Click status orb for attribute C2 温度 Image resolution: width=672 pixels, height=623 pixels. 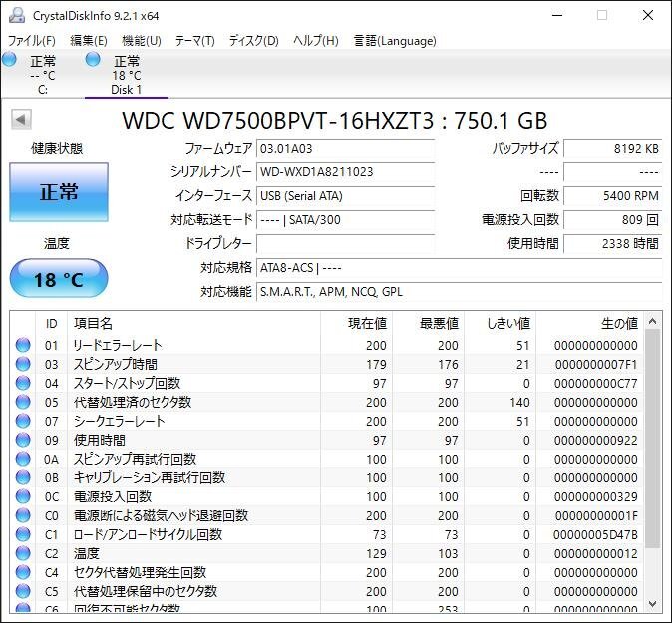[23, 553]
